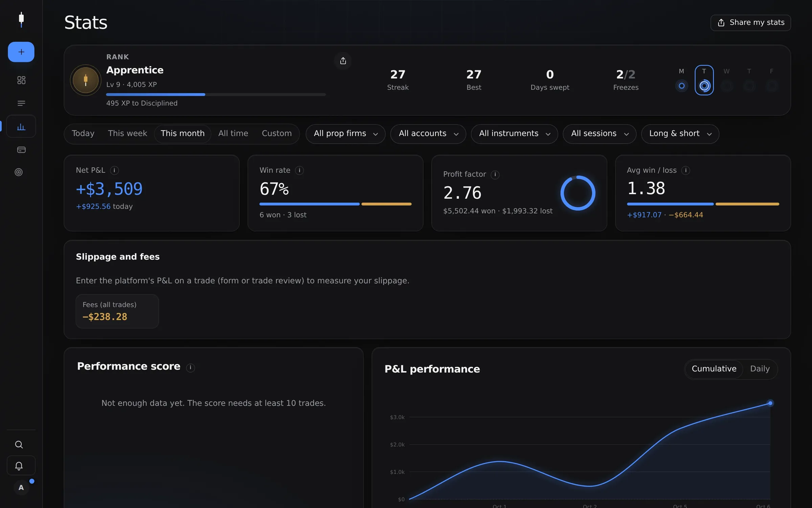Select the This month time range
This screenshot has height=508, width=812.
tap(183, 134)
